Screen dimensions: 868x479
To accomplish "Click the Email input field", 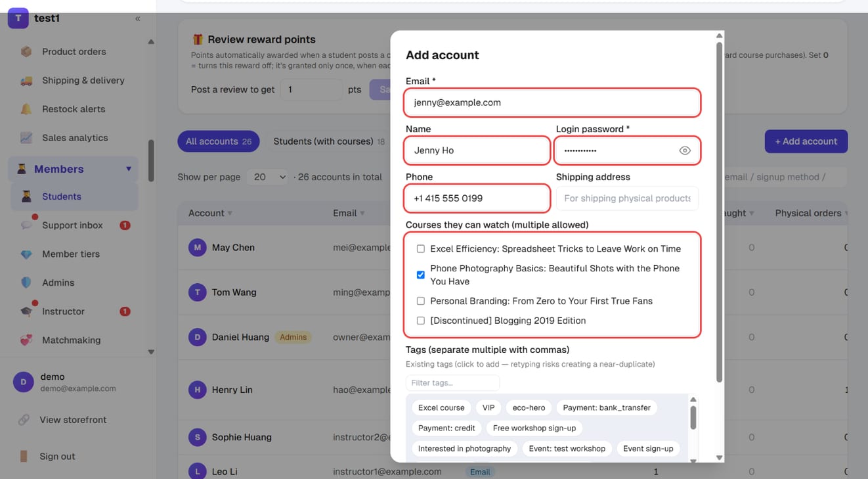I will (x=552, y=103).
